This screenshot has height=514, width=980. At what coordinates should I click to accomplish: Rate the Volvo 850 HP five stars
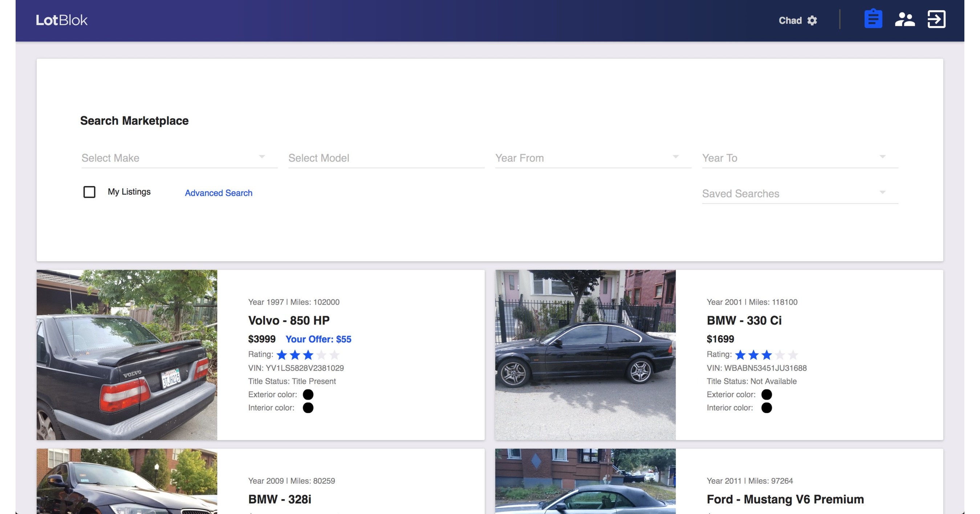[x=334, y=354]
